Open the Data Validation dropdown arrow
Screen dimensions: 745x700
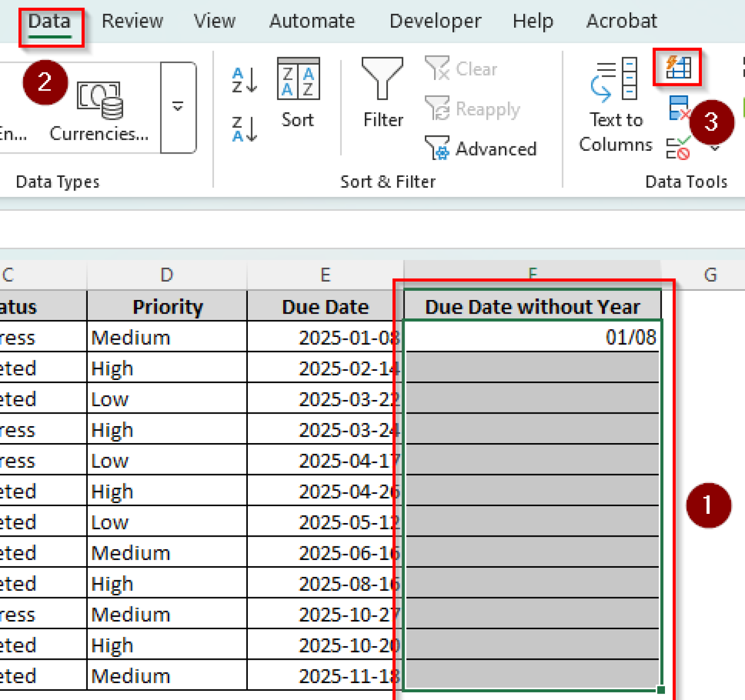click(x=714, y=148)
